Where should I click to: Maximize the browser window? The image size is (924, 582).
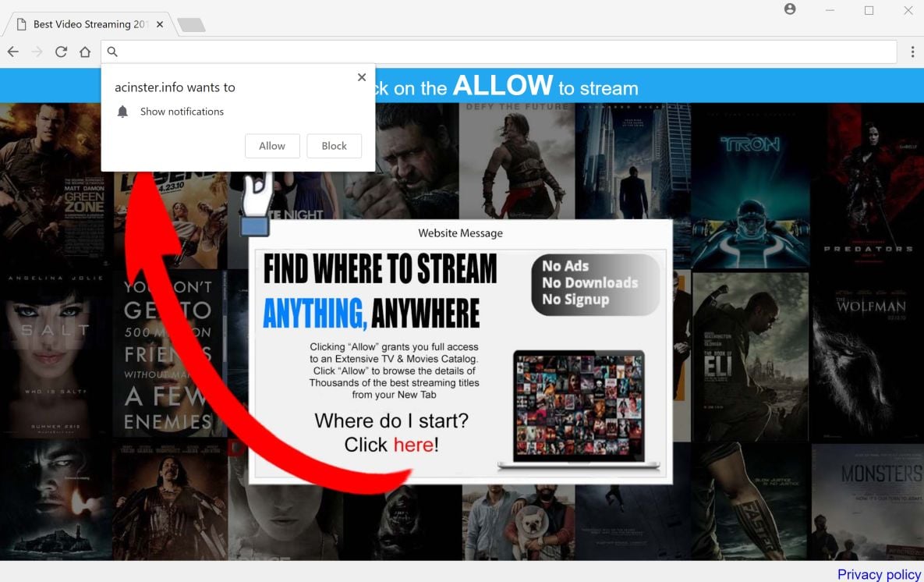[869, 10]
